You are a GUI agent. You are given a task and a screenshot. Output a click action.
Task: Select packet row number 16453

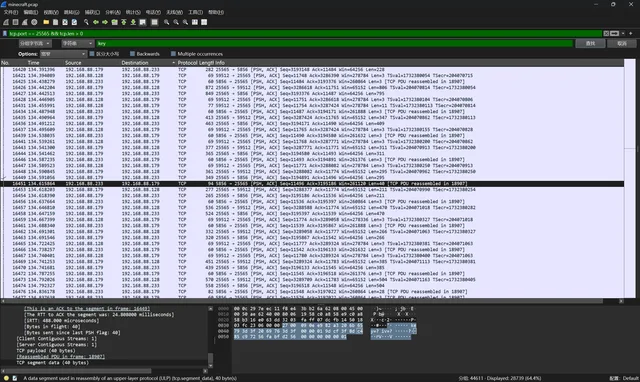(312, 190)
